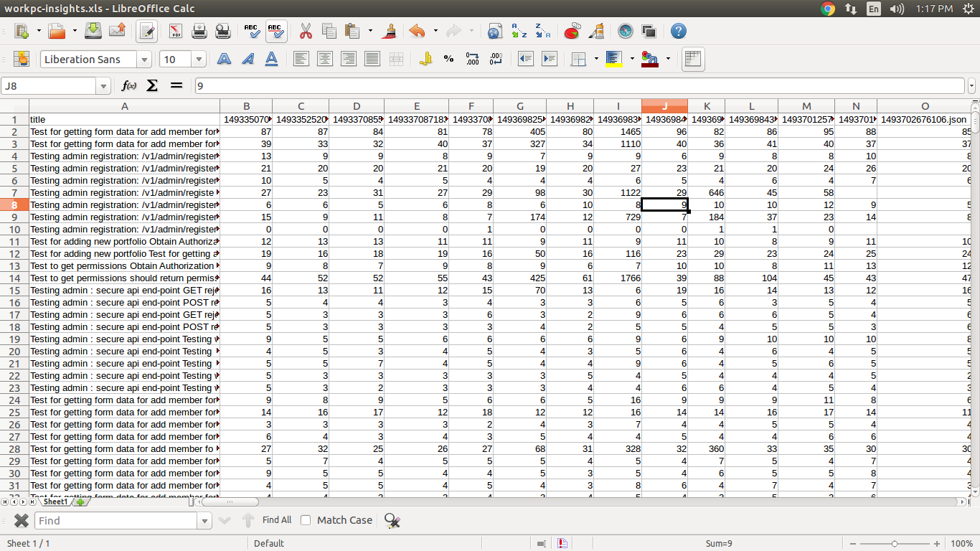Click the Find search input field

(116, 521)
